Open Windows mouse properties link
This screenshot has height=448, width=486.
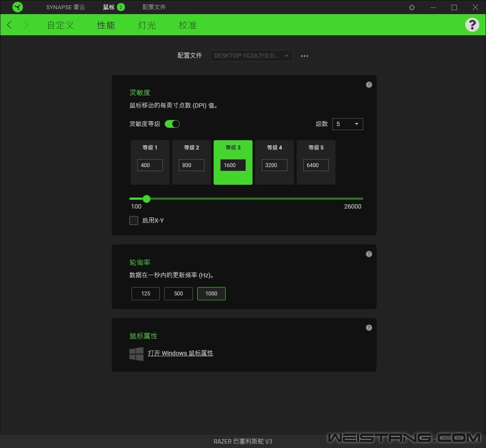click(x=181, y=353)
